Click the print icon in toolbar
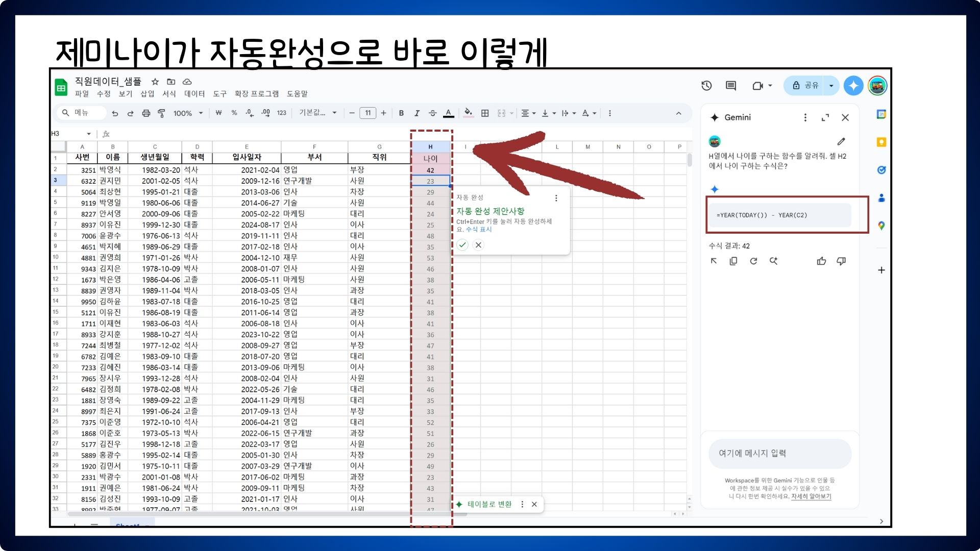The width and height of the screenshot is (980, 551). [146, 113]
